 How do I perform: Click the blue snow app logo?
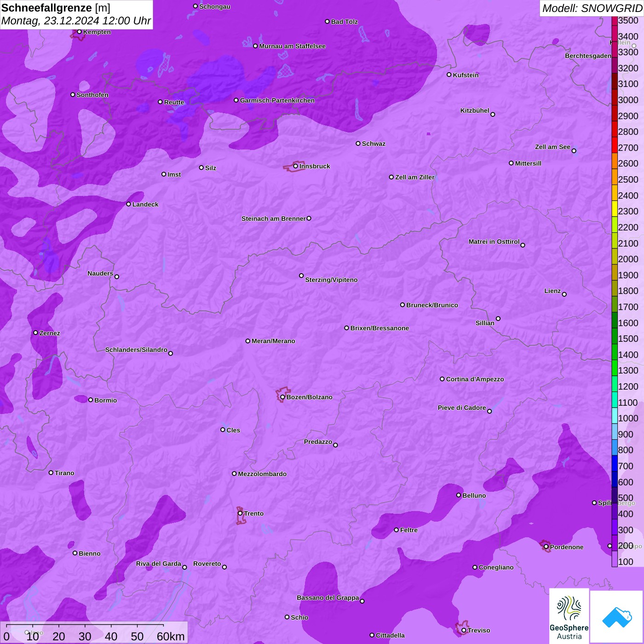(x=617, y=617)
